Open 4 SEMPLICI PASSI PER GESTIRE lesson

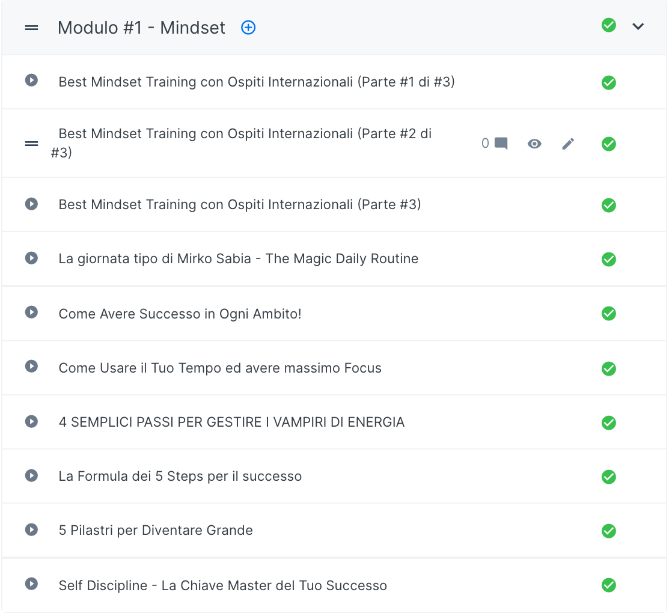[x=231, y=422]
